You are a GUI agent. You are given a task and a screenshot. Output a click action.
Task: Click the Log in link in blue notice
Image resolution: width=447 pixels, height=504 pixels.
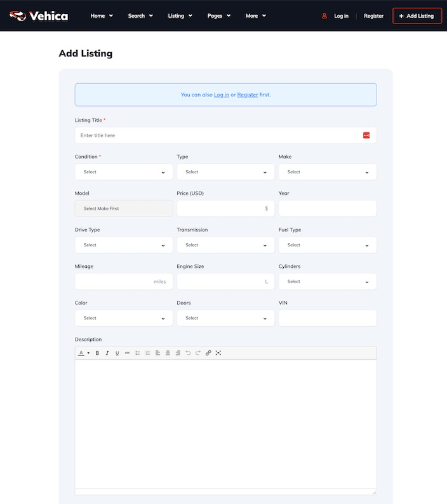222,95
